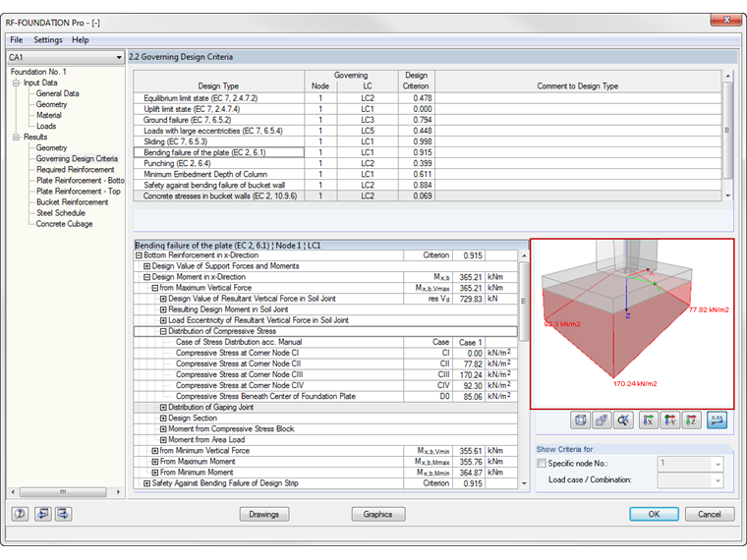Click the horizontal scrollbar of the navigator
This screenshot has width=747, height=560.
click(65, 492)
